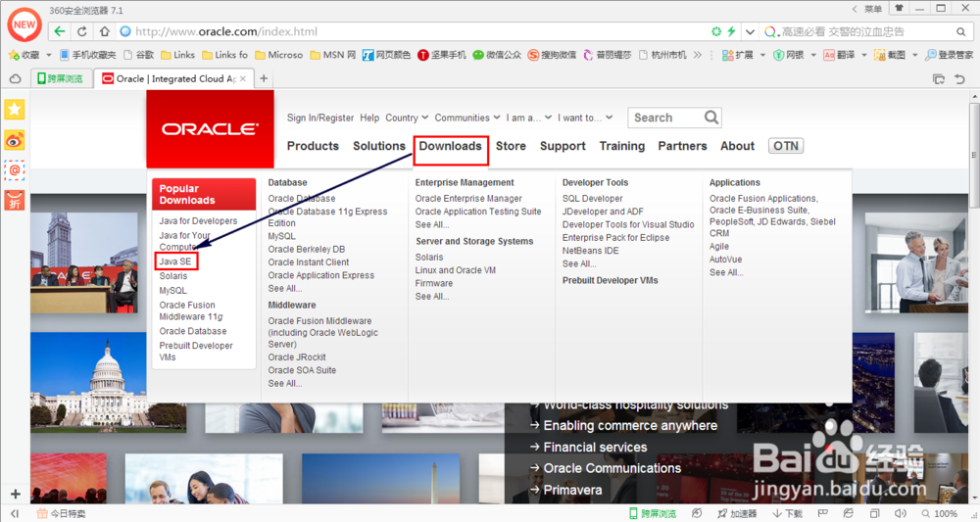Open the Weibo sidebar icon
Screen dimensions: 980x522
(15, 140)
